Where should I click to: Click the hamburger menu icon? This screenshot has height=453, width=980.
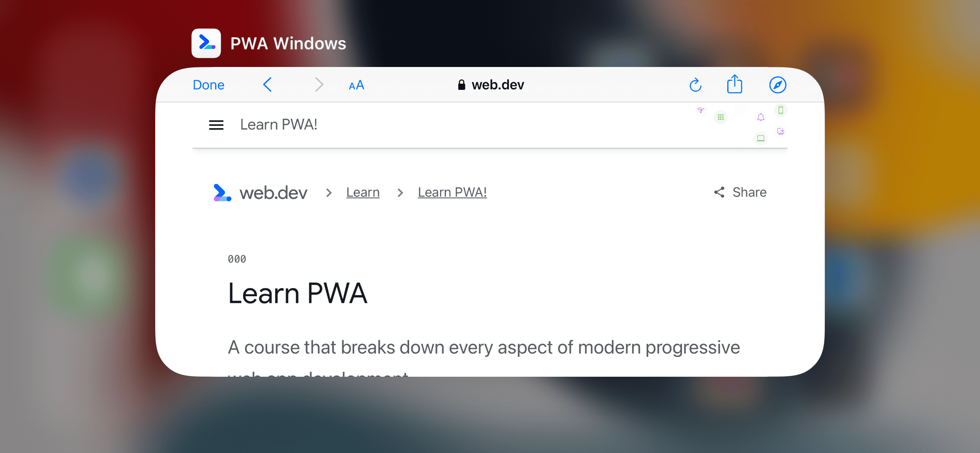(x=216, y=124)
